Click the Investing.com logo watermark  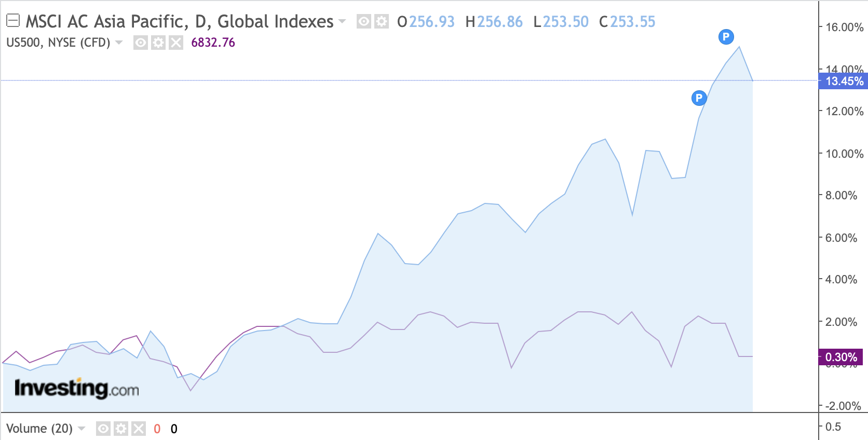click(x=76, y=388)
